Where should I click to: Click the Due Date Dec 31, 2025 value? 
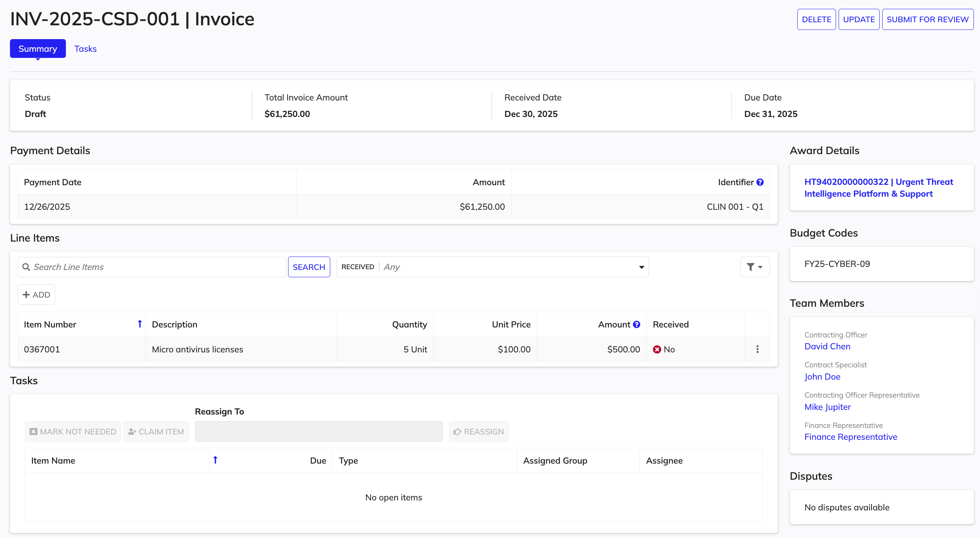point(770,114)
